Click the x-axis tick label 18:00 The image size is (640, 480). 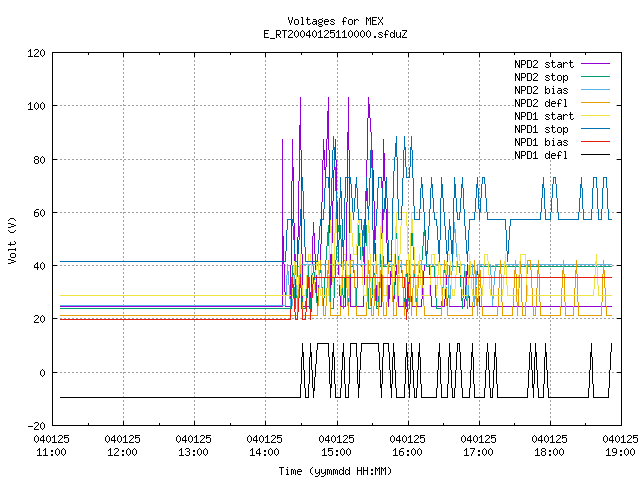tap(549, 452)
